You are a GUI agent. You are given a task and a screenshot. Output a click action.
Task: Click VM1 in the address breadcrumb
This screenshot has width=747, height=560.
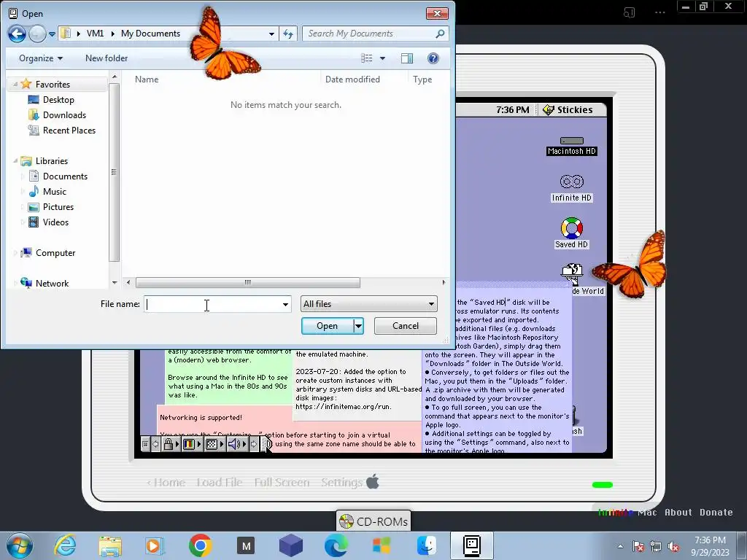point(95,34)
